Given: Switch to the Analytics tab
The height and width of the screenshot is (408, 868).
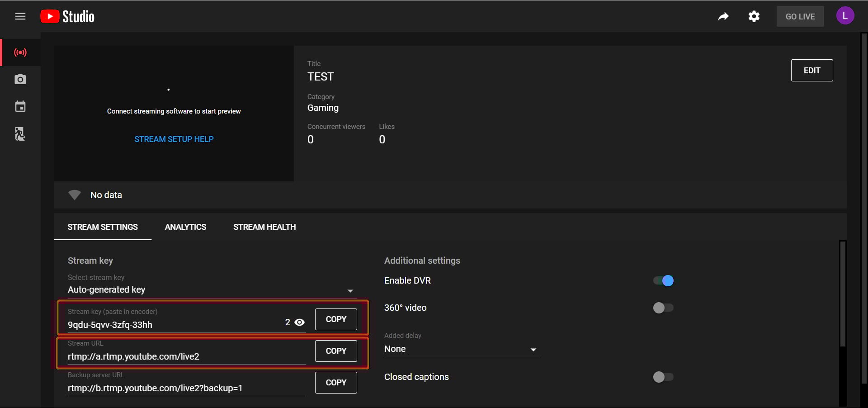Looking at the screenshot, I should click(x=185, y=227).
